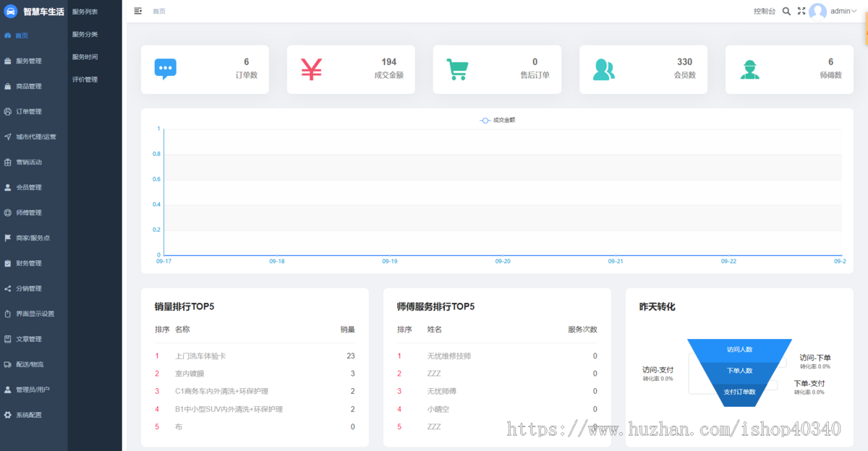Click the gift icon beside 营销活动

tap(8, 162)
